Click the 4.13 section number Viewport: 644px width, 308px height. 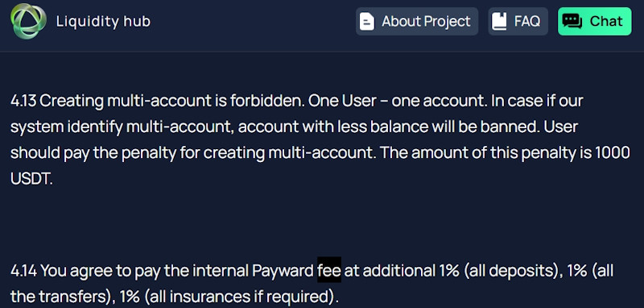[23, 101]
